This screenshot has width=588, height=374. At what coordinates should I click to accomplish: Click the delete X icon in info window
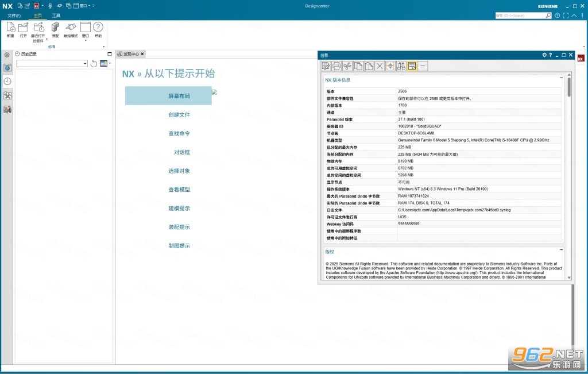[380, 66]
